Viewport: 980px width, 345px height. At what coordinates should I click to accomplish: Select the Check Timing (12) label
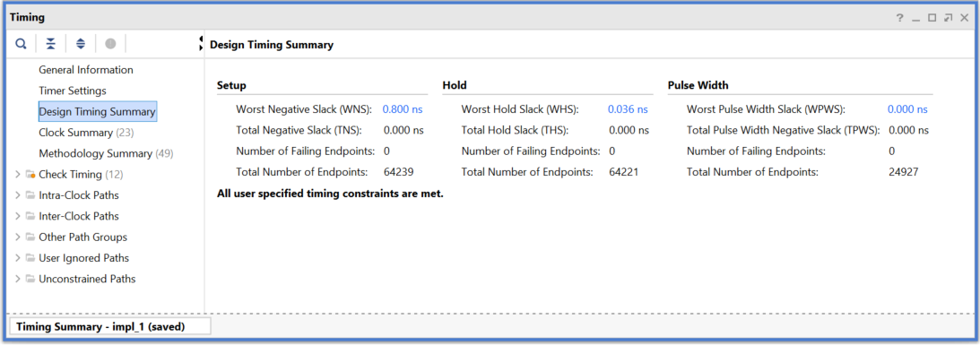[x=81, y=175]
